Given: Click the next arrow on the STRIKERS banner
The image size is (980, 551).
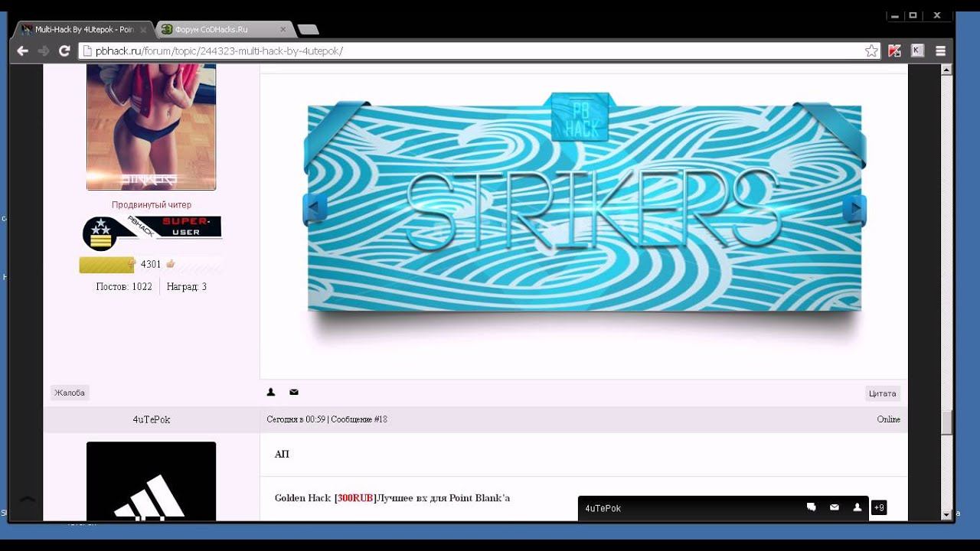Looking at the screenshot, I should point(854,208).
